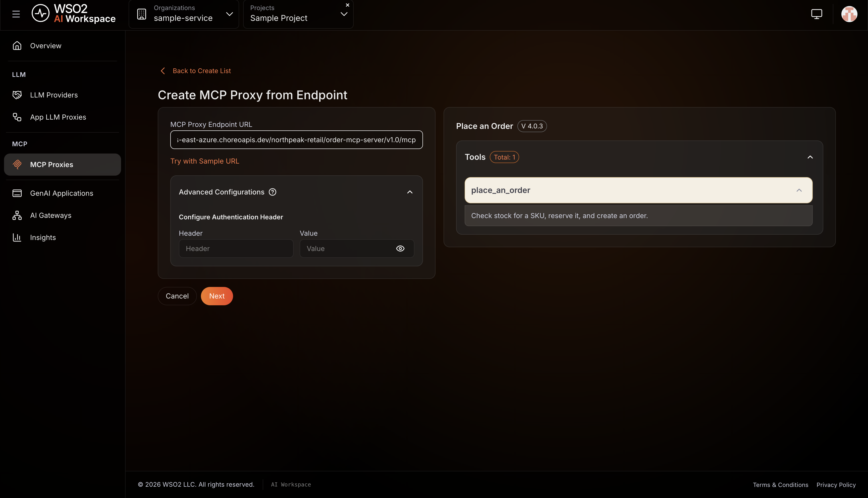Click the authentication Header input field

[x=236, y=248]
